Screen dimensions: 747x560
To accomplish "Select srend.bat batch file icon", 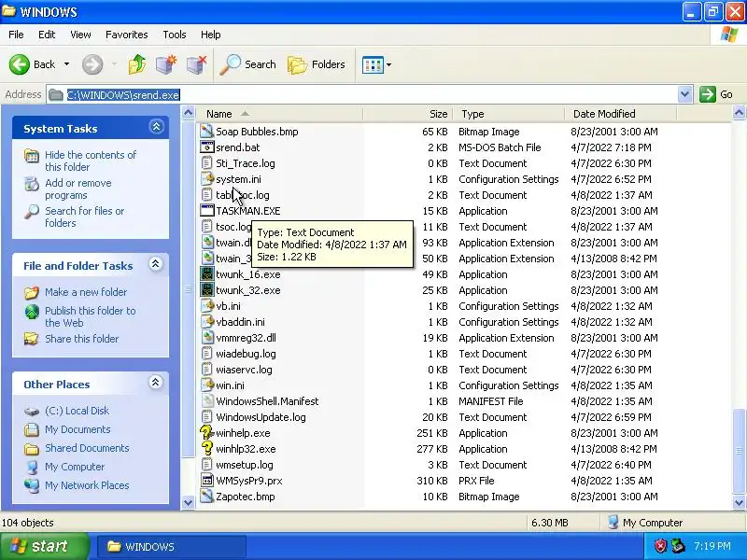I will 206,147.
